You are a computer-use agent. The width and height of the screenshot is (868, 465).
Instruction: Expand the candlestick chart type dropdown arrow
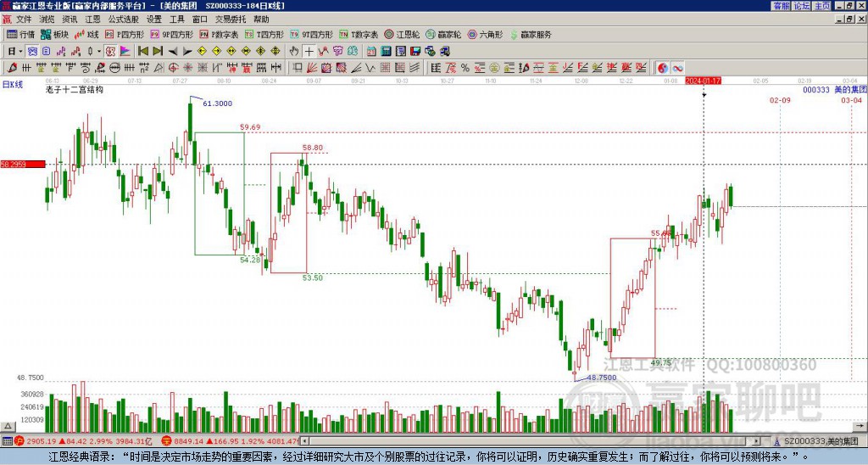pos(99,51)
